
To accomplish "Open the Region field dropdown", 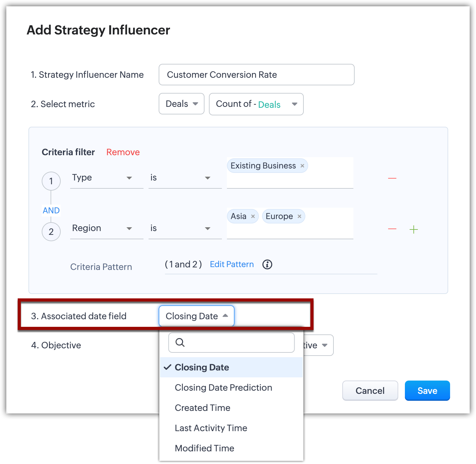I will tap(106, 229).
